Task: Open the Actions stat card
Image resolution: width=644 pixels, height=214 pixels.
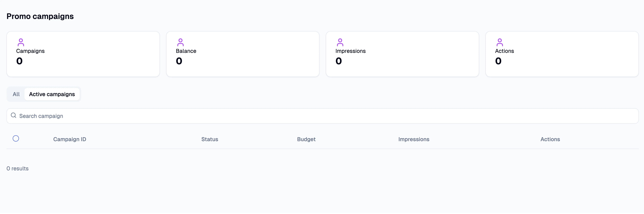Action: pyautogui.click(x=562, y=54)
